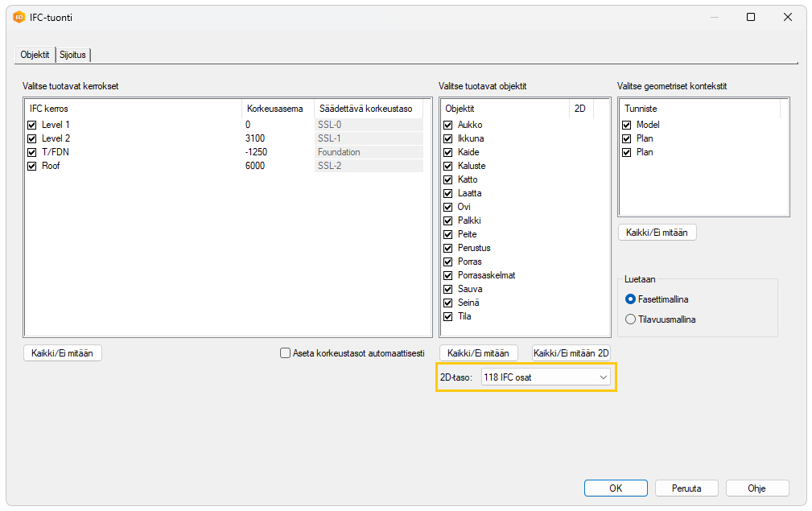Screen dimensions: 812x511
Task: Select the Objektit tab
Action: 35,55
